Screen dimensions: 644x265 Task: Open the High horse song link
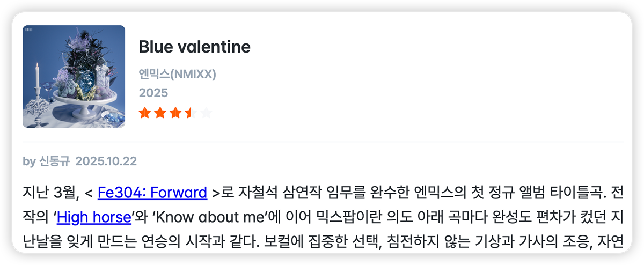(94, 217)
